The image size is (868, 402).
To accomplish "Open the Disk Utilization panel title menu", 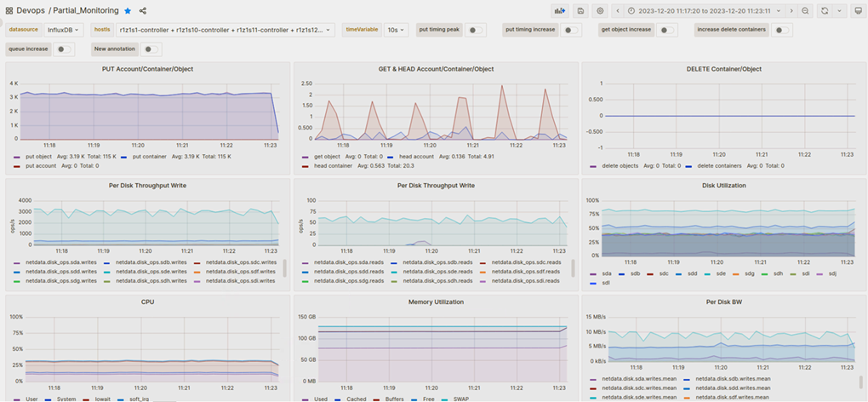I will (724, 185).
